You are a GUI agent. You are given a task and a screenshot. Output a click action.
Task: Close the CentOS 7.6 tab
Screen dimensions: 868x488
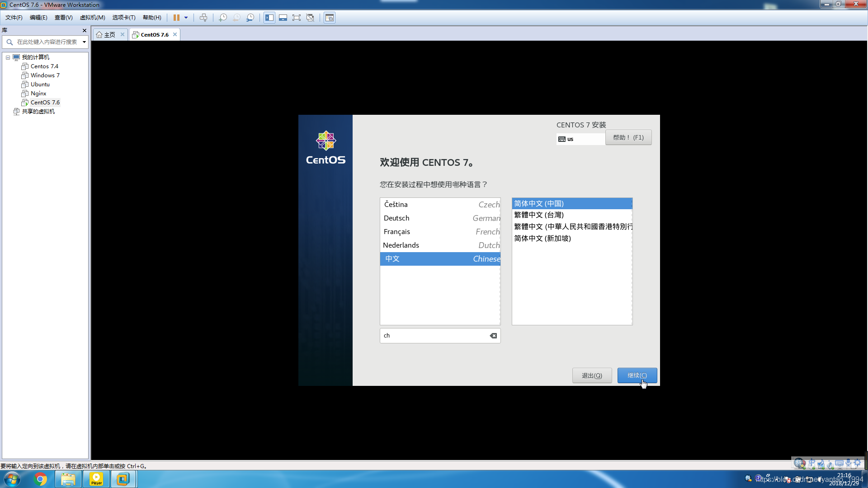coord(175,34)
